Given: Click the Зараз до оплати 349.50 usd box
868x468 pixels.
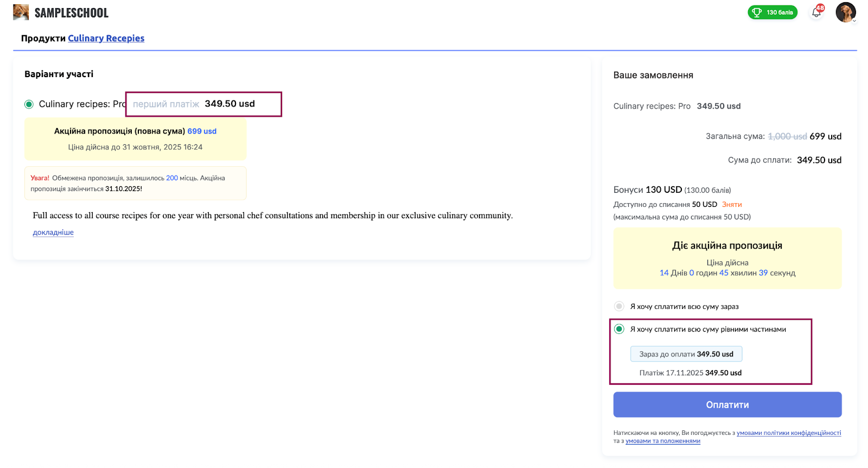Looking at the screenshot, I should point(686,354).
